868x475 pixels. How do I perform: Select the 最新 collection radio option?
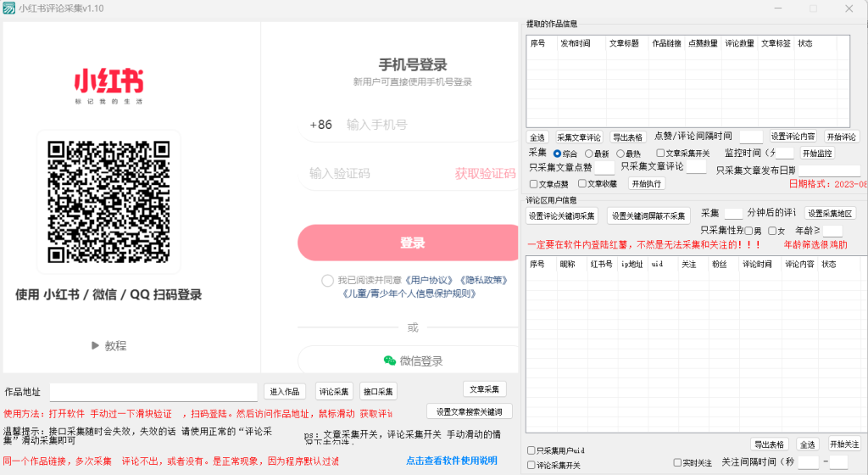coord(589,154)
